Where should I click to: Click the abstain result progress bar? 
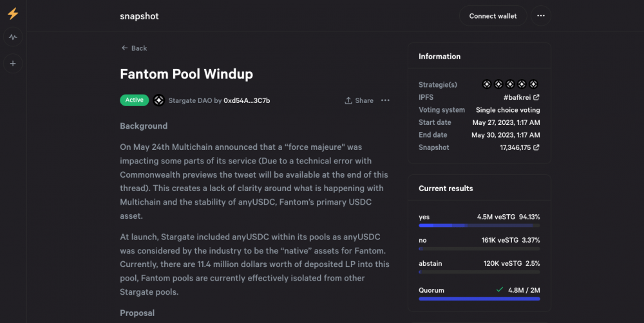coord(479,272)
